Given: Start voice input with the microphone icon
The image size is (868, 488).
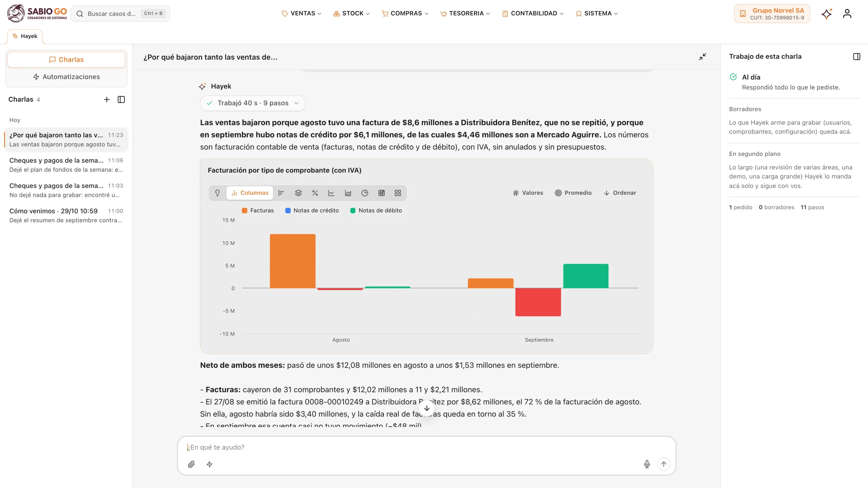Looking at the screenshot, I should coord(647,464).
